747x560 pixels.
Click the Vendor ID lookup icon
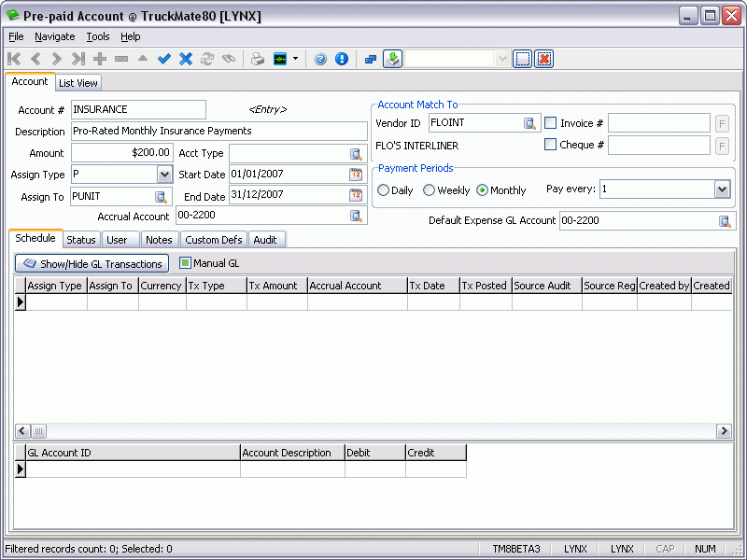click(530, 123)
